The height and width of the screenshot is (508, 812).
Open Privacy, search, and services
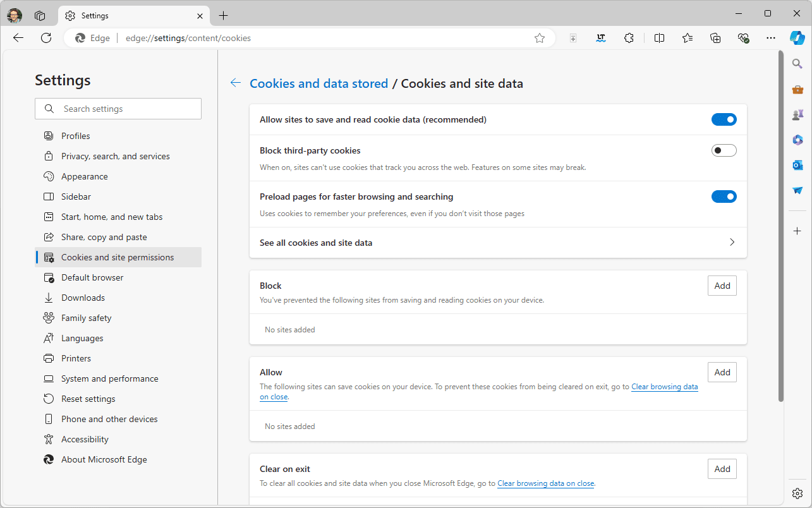click(118, 156)
